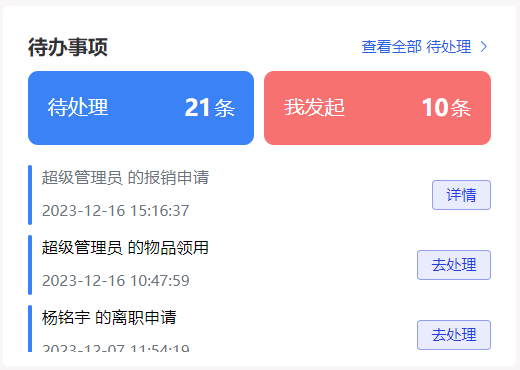Click the 待办事项 heading
Screen dimensions: 520x370
[68, 47]
